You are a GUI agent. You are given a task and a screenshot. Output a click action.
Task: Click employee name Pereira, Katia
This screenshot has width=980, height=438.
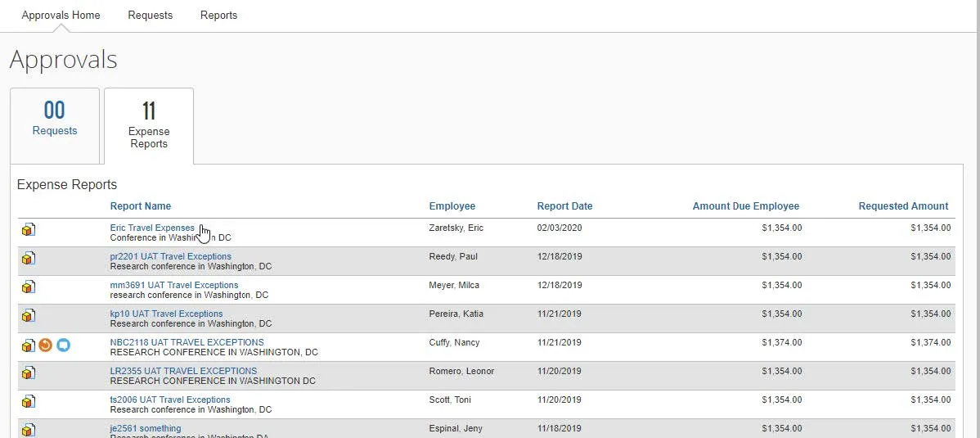[456, 314]
